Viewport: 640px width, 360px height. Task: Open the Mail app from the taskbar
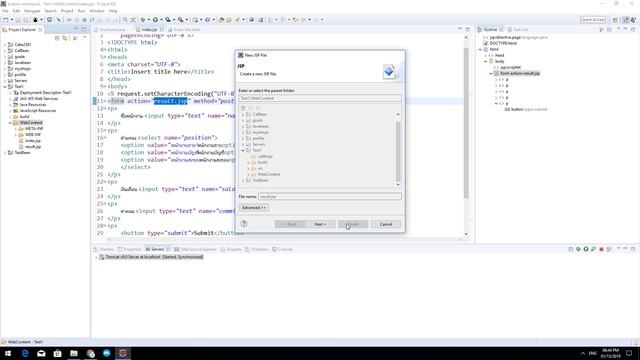pos(41,353)
